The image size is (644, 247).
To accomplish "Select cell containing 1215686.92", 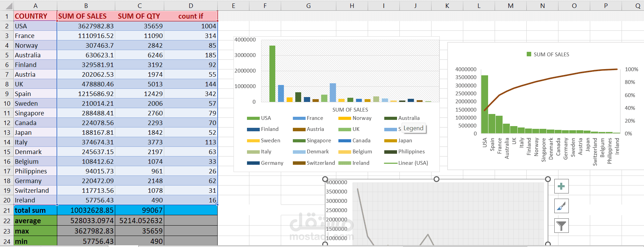I will (x=86, y=94).
